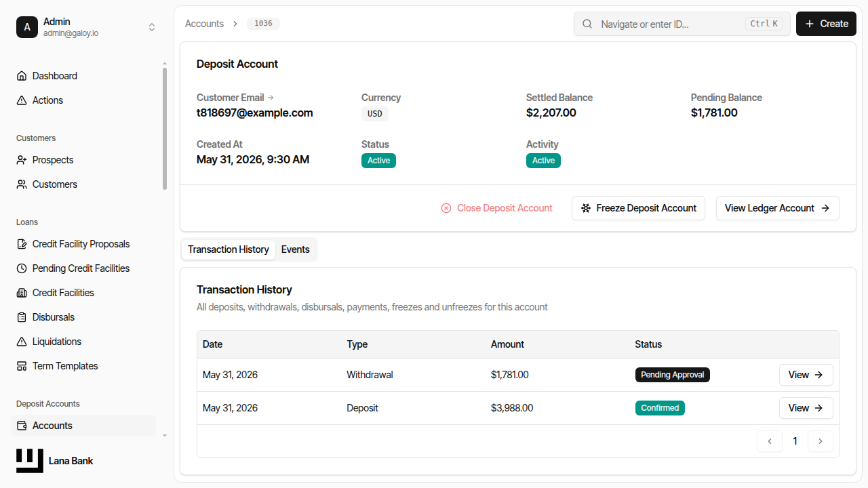Click the created date May 31, 2026, 9:30 AM
The width and height of the screenshot is (868, 488).
point(253,159)
